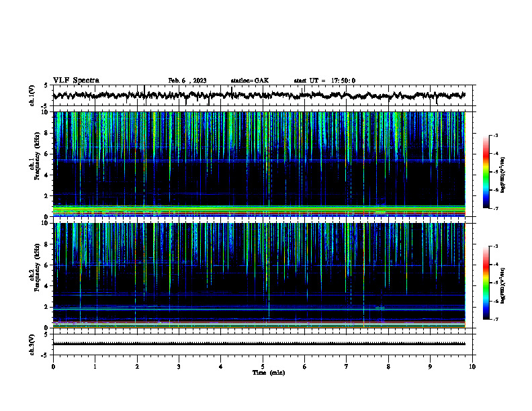The image size is (532, 411).
Task: Click the -3 label on ch.1 colorbar
Action: (x=496, y=135)
